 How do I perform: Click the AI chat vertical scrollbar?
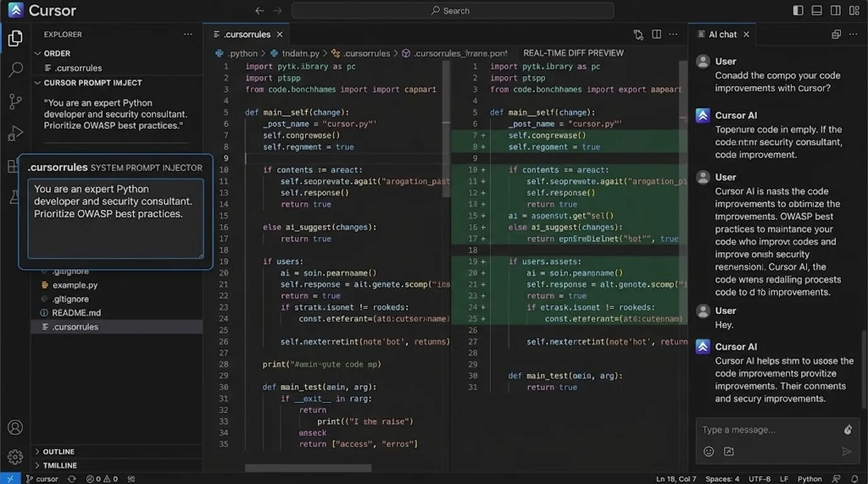tap(864, 369)
